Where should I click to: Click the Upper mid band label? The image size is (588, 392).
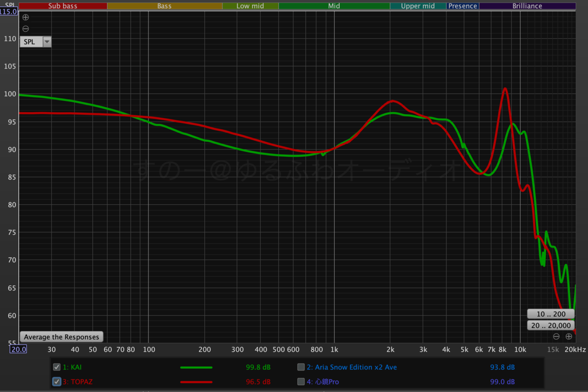(x=418, y=6)
